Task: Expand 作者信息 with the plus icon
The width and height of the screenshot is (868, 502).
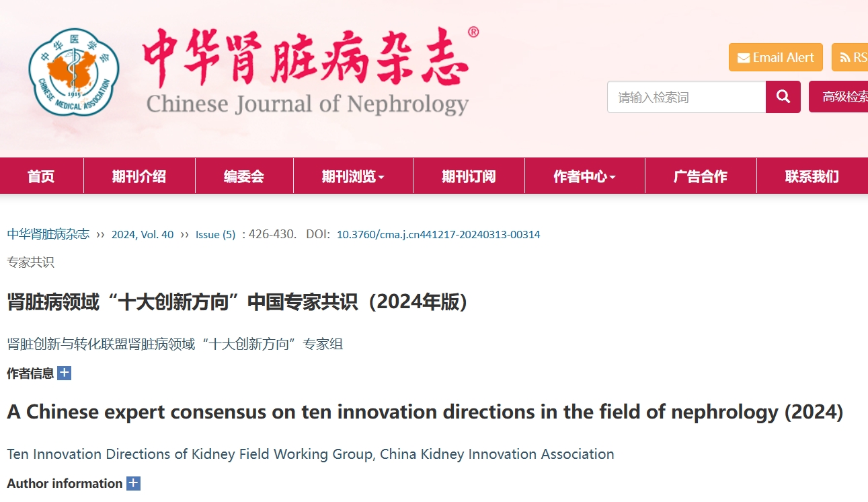Action: point(64,373)
